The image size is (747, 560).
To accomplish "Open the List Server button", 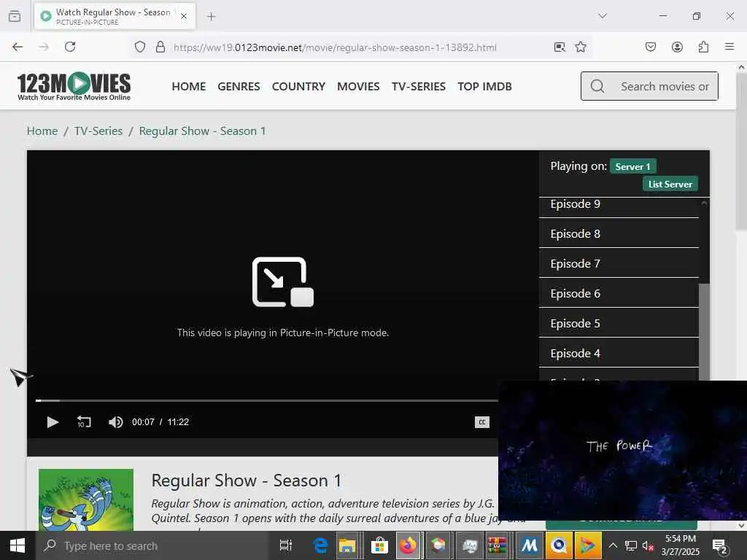I will 670,184.
